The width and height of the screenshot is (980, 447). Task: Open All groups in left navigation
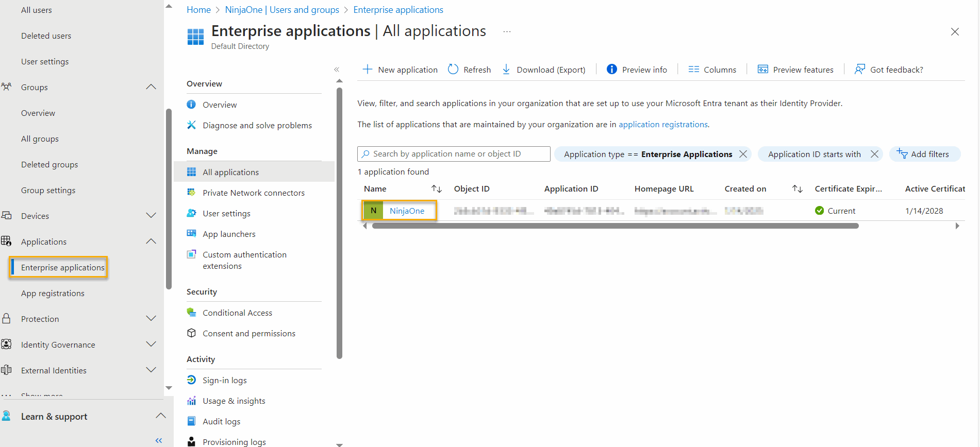pos(40,139)
